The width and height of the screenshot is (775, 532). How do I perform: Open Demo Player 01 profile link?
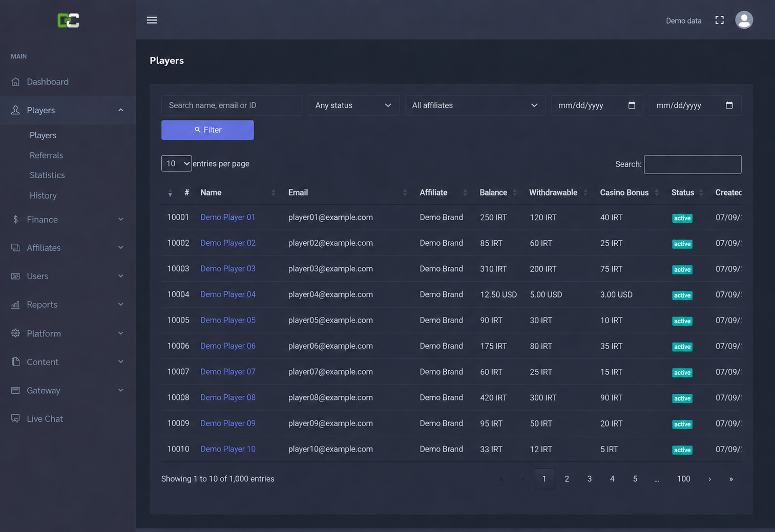228,217
